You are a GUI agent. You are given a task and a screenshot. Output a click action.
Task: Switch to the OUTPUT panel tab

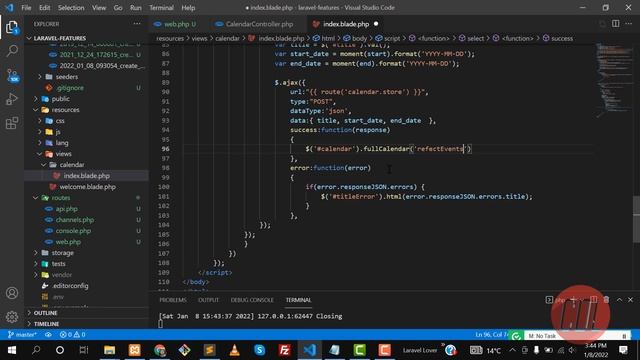pyautogui.click(x=208, y=300)
